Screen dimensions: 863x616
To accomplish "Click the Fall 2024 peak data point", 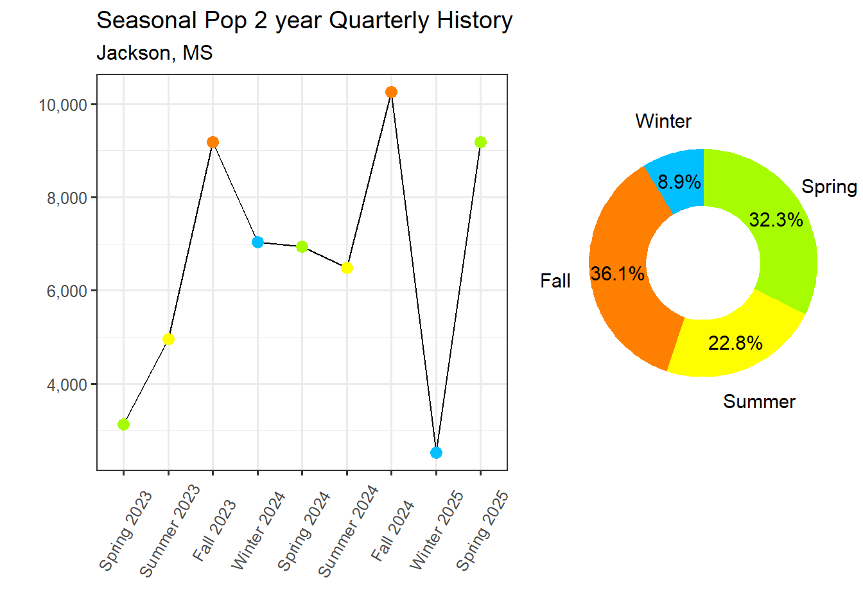I will tap(391, 92).
